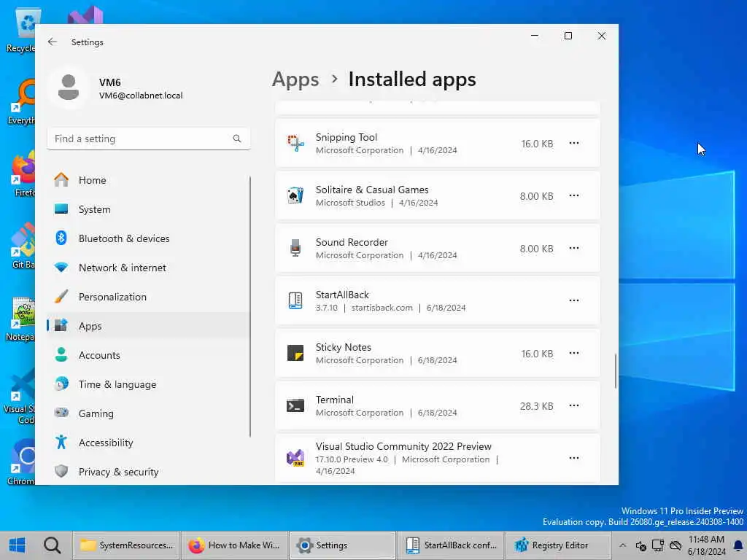Switch to SystemResources taskbar window

pyautogui.click(x=127, y=545)
